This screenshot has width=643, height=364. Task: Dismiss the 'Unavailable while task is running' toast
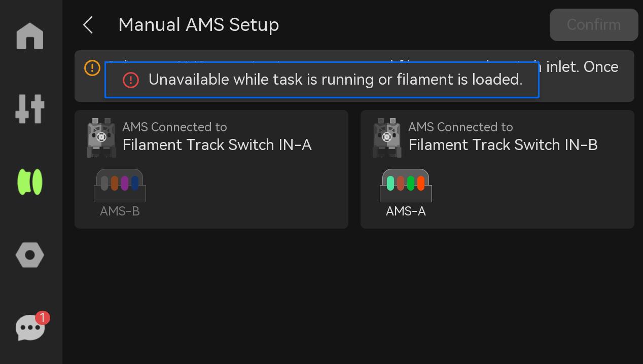(322, 80)
